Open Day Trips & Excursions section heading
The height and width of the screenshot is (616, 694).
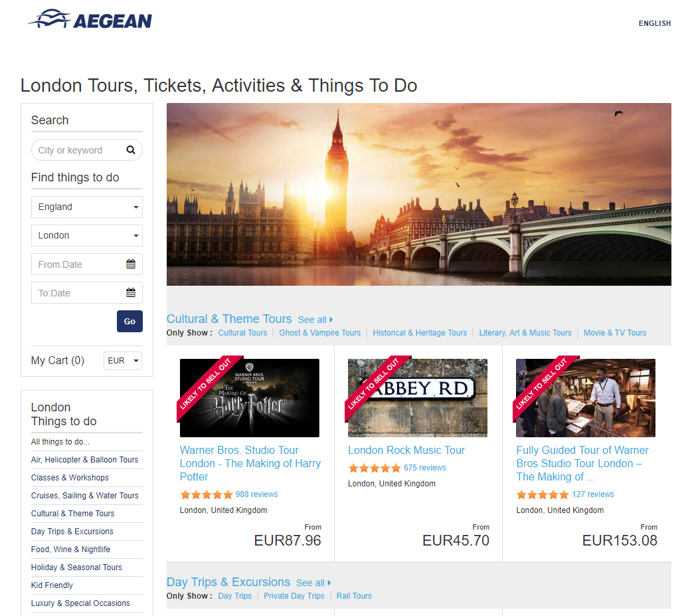228,582
